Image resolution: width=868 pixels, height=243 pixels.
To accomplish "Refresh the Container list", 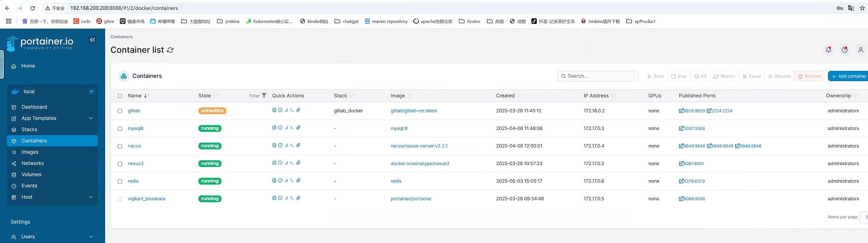I will (x=170, y=50).
